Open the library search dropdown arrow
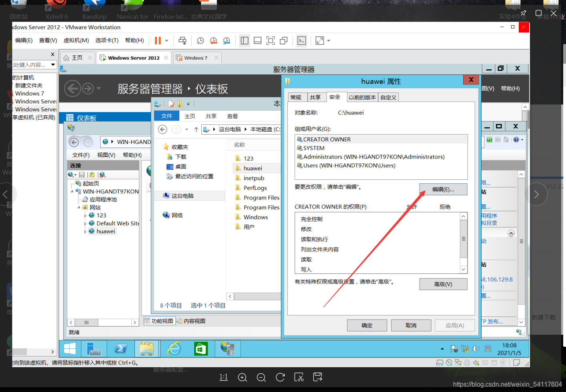This screenshot has width=566, height=392. (53, 64)
